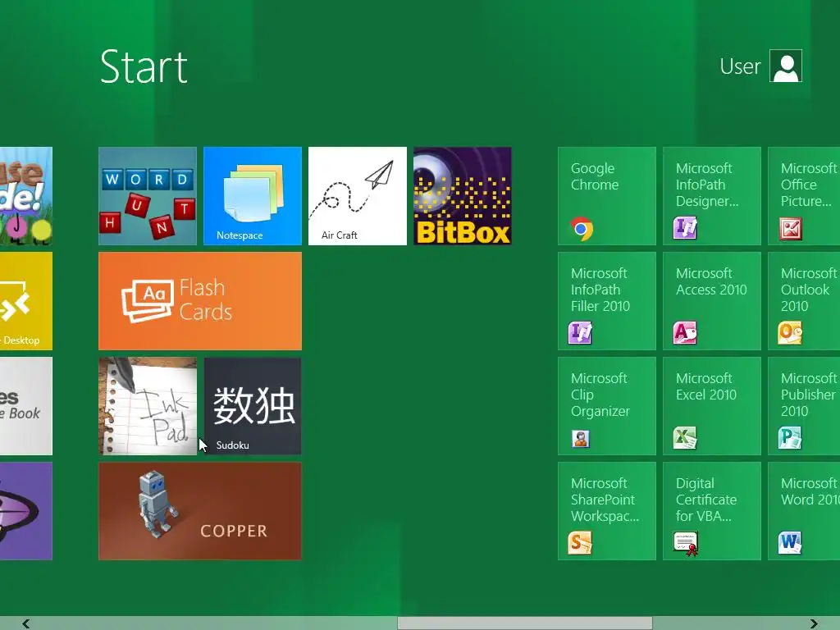
Task: Click the right scroll arrow
Action: coord(814,623)
